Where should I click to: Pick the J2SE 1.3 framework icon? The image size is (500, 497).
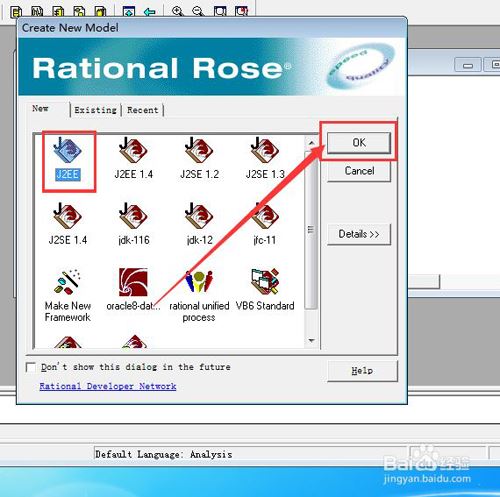point(265,150)
